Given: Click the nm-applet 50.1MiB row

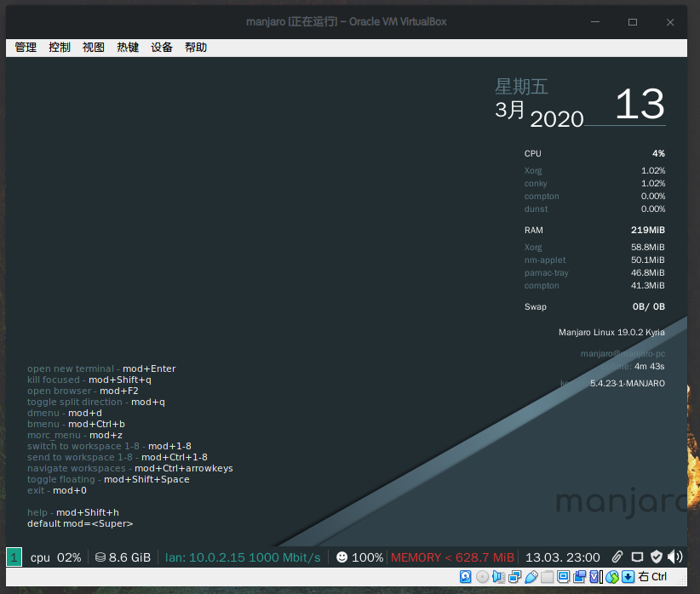Looking at the screenshot, I should pos(594,260).
